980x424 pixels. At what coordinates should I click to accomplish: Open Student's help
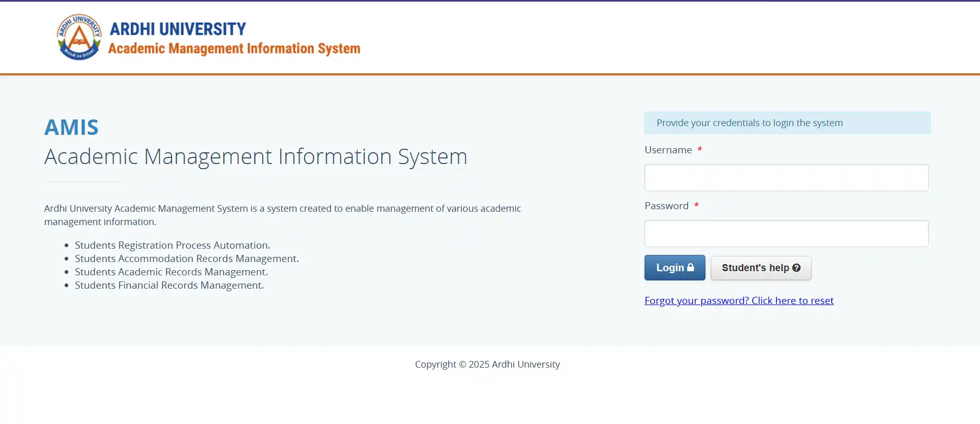coord(761,268)
